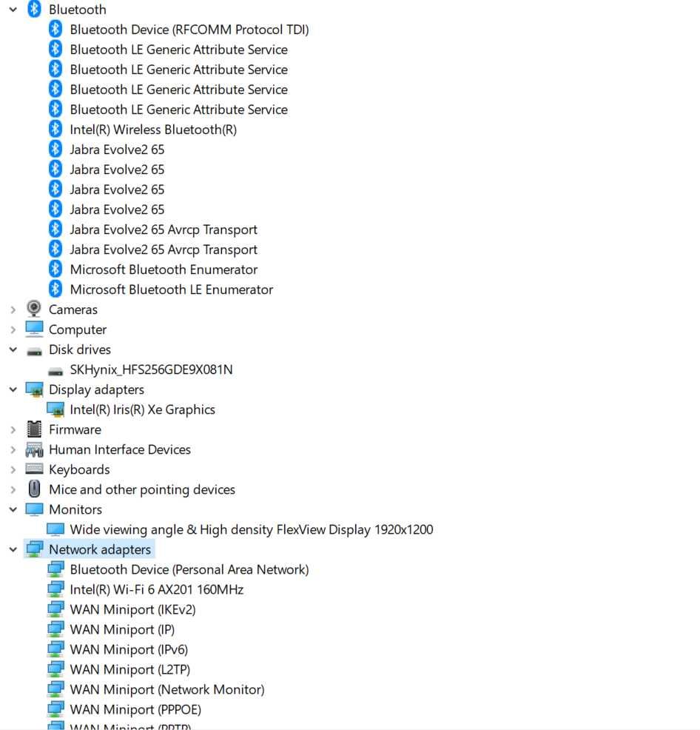Collapse the Network adapters category
Screen dimensions: 700x730
point(13,550)
